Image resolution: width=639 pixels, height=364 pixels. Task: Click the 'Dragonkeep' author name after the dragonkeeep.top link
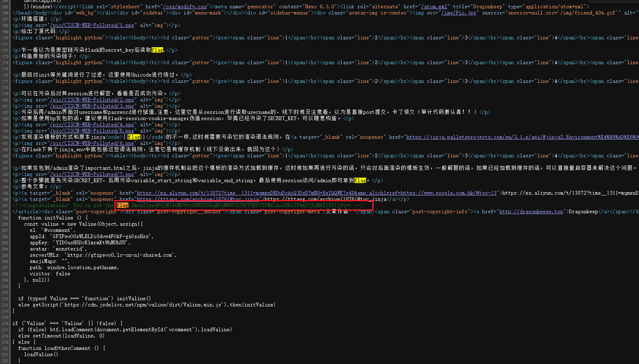point(583,212)
